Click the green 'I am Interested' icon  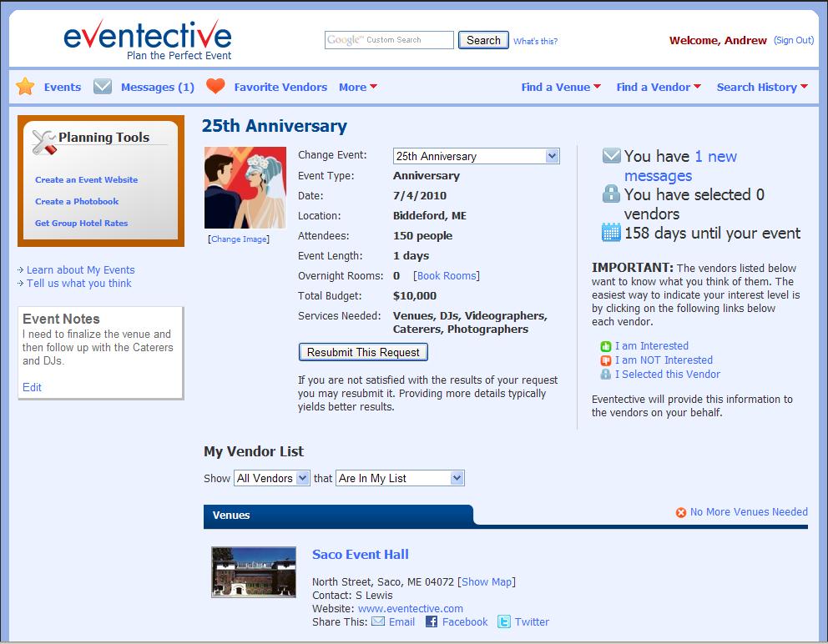tap(605, 345)
